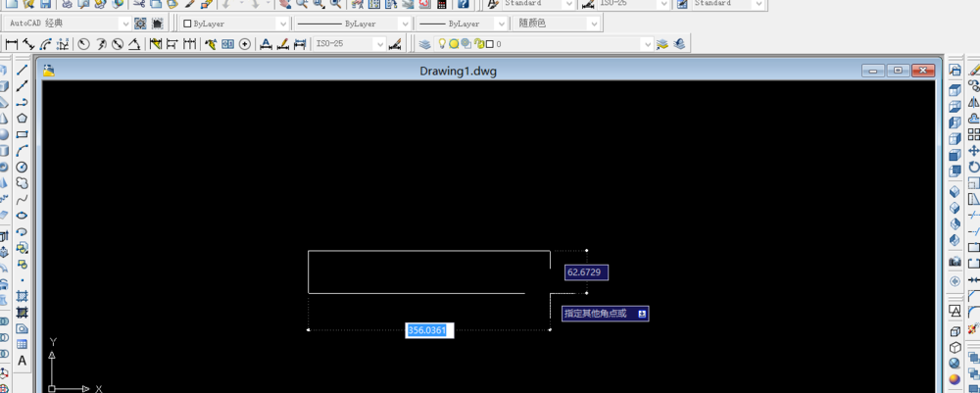Open Layer Properties Manager
The image size is (980, 393).
[x=425, y=44]
